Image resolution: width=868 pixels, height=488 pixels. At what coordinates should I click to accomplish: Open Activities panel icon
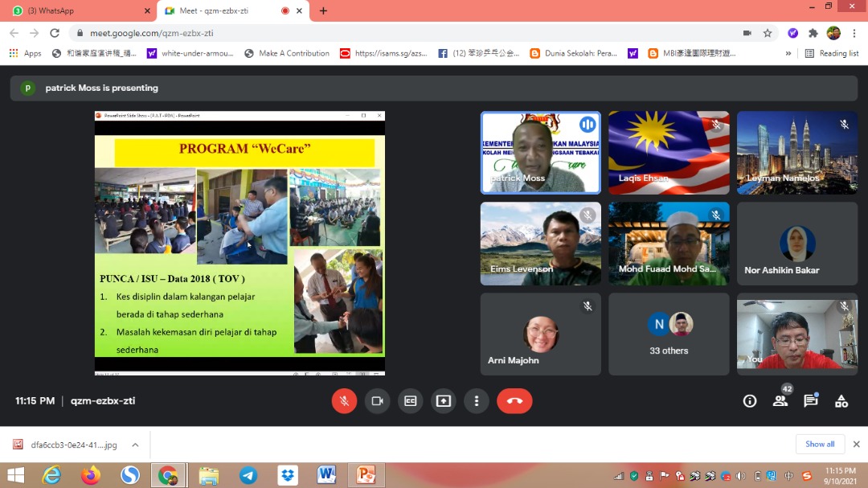click(841, 401)
